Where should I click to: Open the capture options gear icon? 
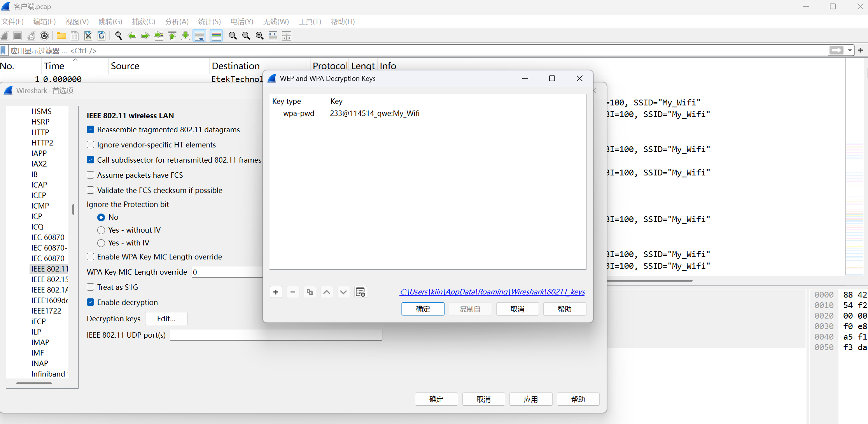45,36
